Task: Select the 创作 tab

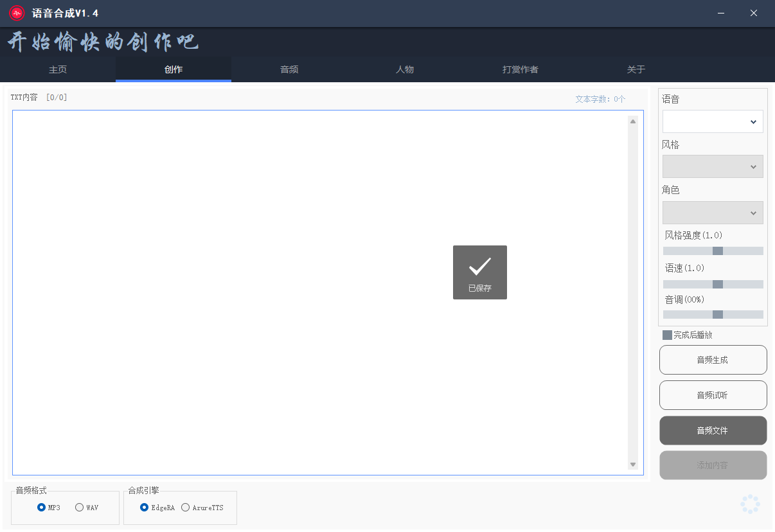Action: (174, 69)
